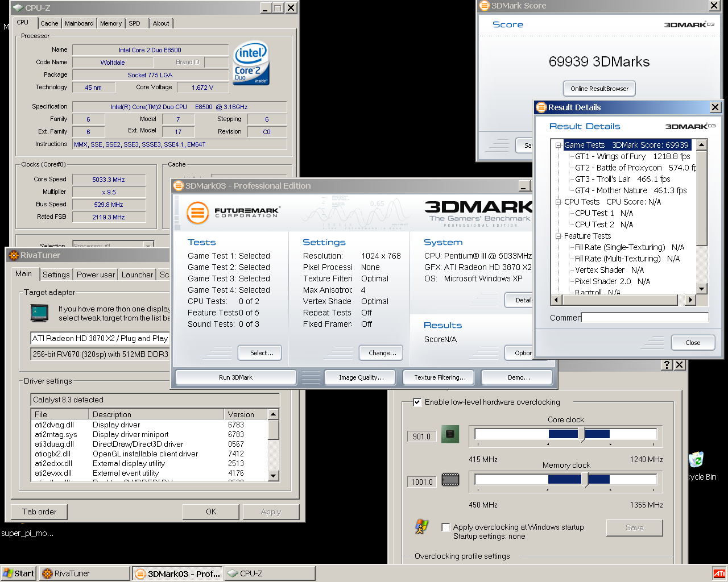Click the help question mark button in overclocking window
Viewport: 728px width, 582px height.
(x=667, y=365)
